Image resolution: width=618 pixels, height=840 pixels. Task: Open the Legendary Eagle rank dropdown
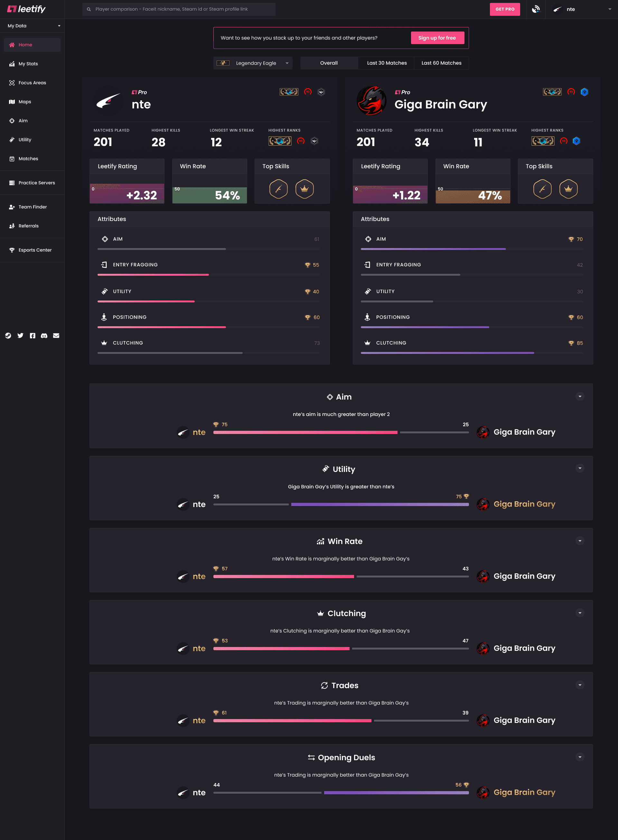[x=253, y=63]
